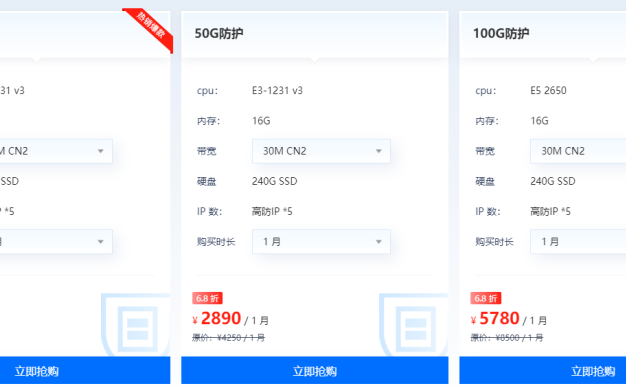Open bandwidth dropdown in 100G防护 card
Viewport: 626px width, 386px height.
578,151
